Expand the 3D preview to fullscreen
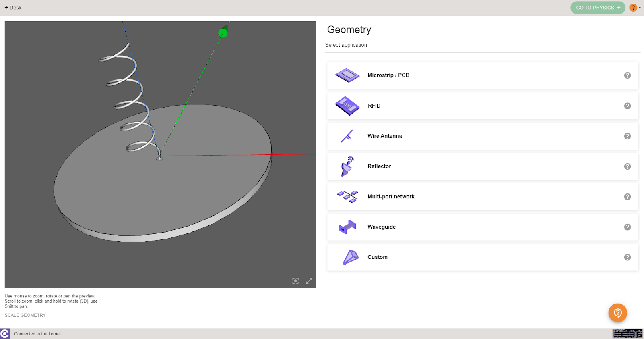Screen dimensions: 644x339 click(309, 281)
